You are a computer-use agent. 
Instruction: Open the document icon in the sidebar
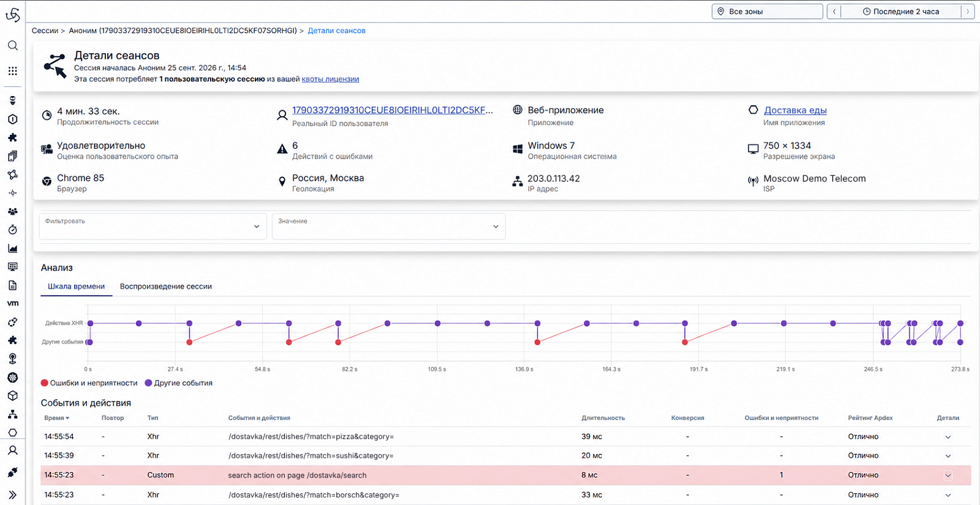point(12,285)
